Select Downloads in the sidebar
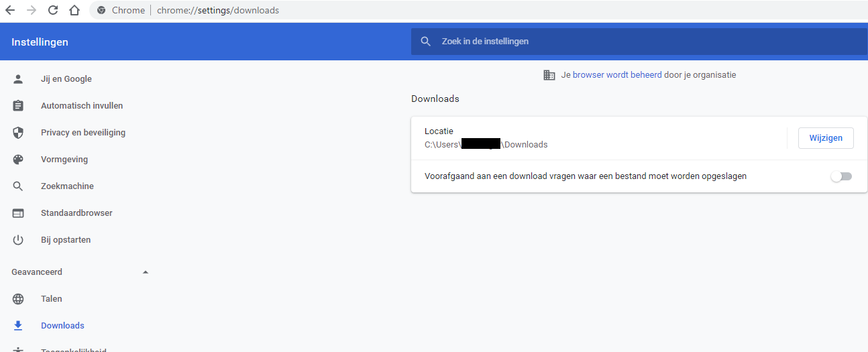 (x=62, y=326)
